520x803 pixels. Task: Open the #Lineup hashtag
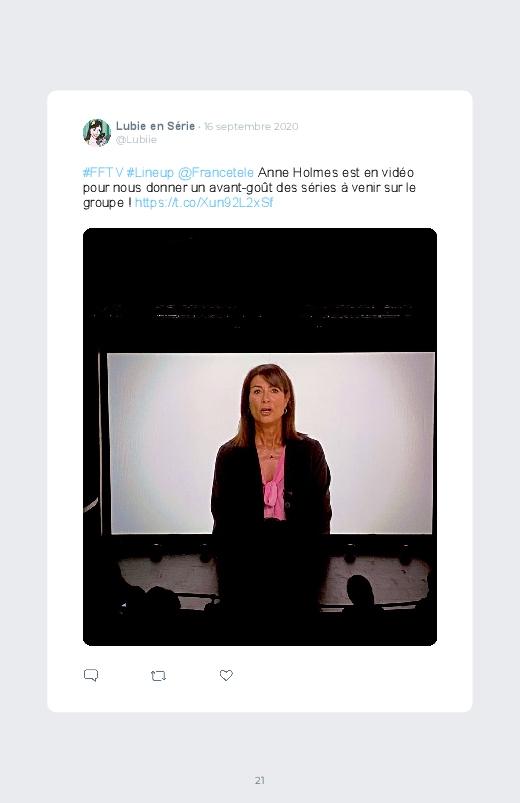coord(150,173)
